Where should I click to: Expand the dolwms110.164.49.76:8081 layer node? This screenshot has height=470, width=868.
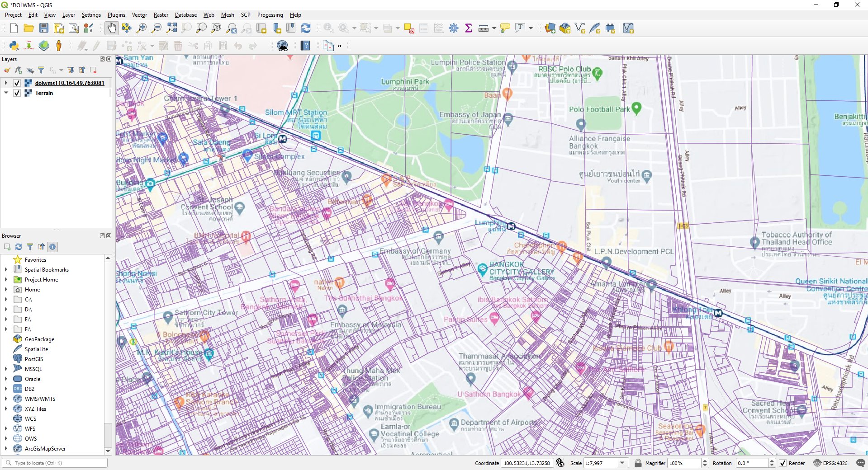6,83
